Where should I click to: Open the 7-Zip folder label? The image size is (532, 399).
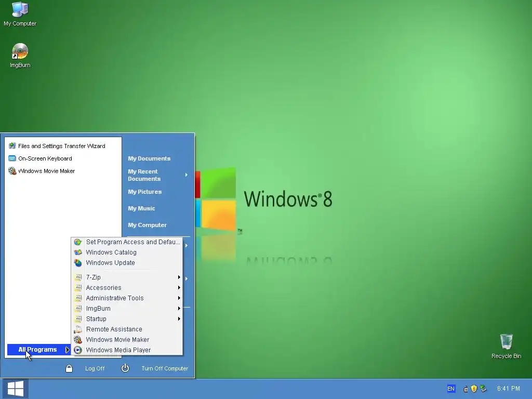pos(94,277)
